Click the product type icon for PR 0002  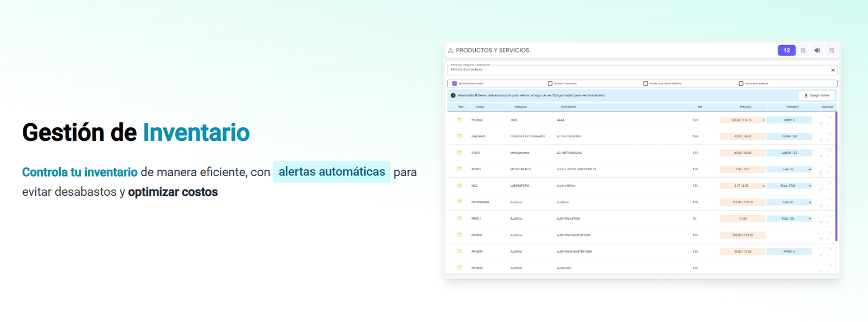(x=459, y=120)
